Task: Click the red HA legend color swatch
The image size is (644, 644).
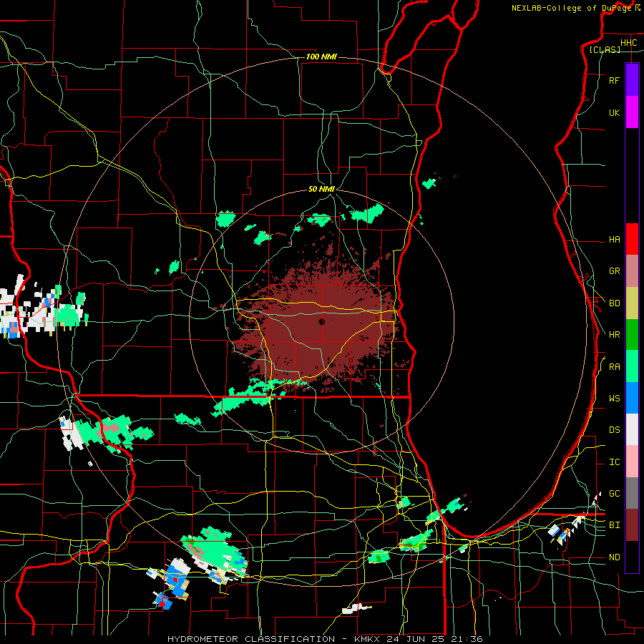Action: (x=632, y=239)
